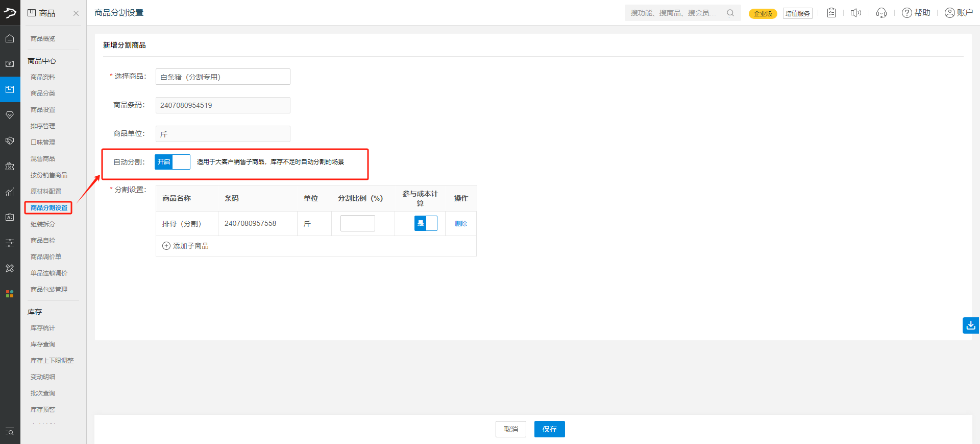This screenshot has height=444, width=980.
Task: Click the 分割比例 input box
Action: 358,223
